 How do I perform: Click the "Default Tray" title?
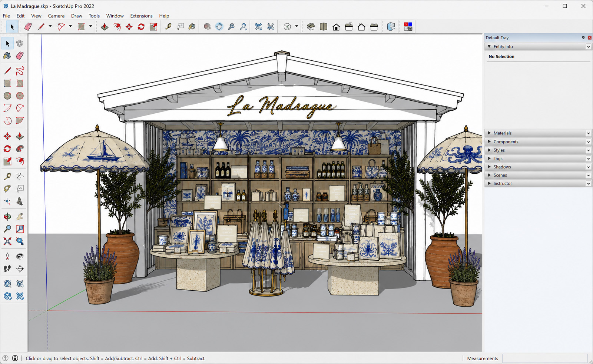[497, 38]
